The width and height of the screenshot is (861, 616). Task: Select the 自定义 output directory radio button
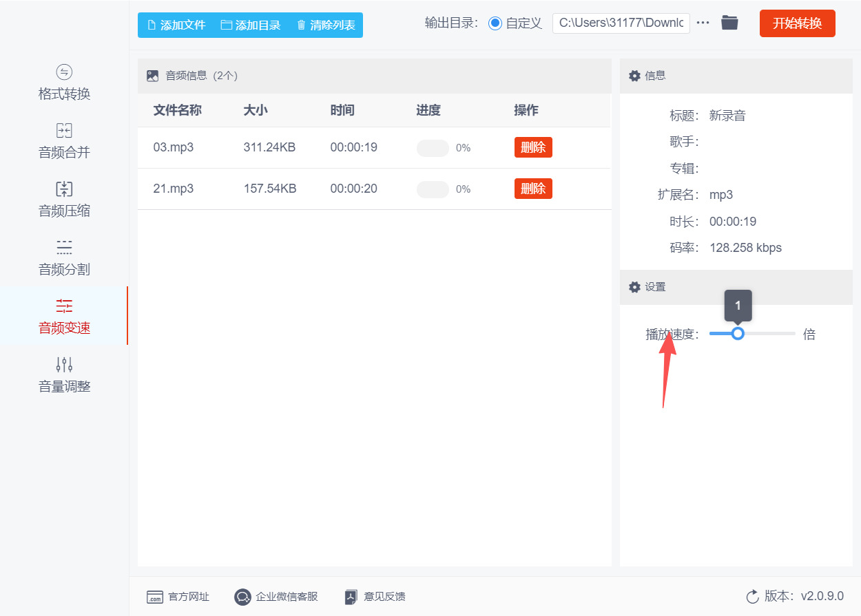495,23
